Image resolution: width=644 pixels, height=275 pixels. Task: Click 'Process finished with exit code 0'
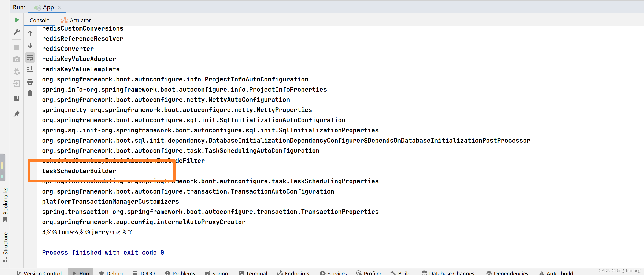point(103,253)
